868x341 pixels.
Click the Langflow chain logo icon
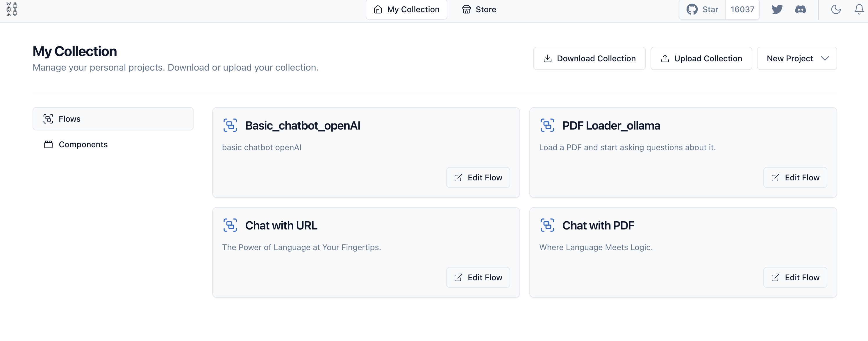pos(12,9)
